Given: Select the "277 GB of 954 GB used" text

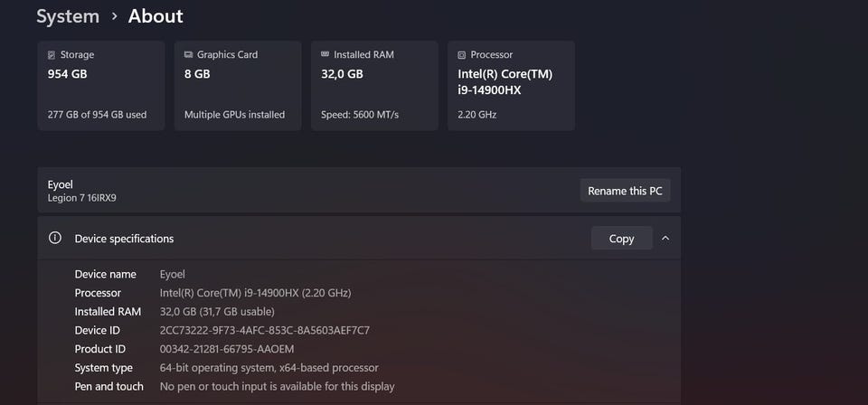Looking at the screenshot, I should [x=97, y=115].
